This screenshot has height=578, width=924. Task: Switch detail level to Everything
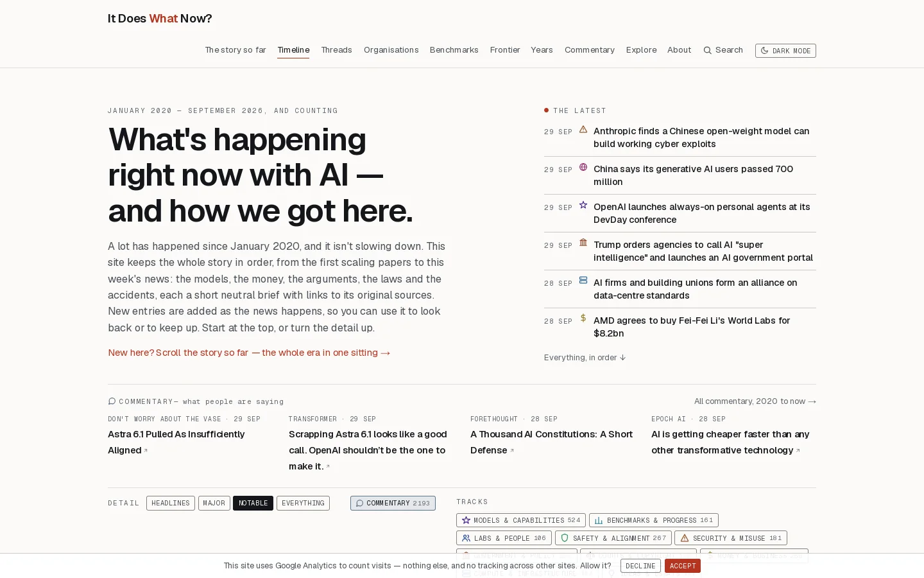tap(303, 503)
